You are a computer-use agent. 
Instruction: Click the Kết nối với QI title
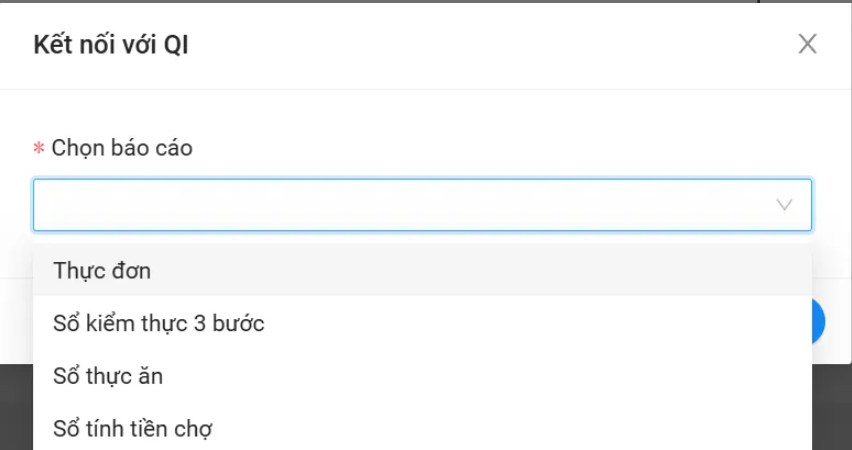click(x=111, y=45)
